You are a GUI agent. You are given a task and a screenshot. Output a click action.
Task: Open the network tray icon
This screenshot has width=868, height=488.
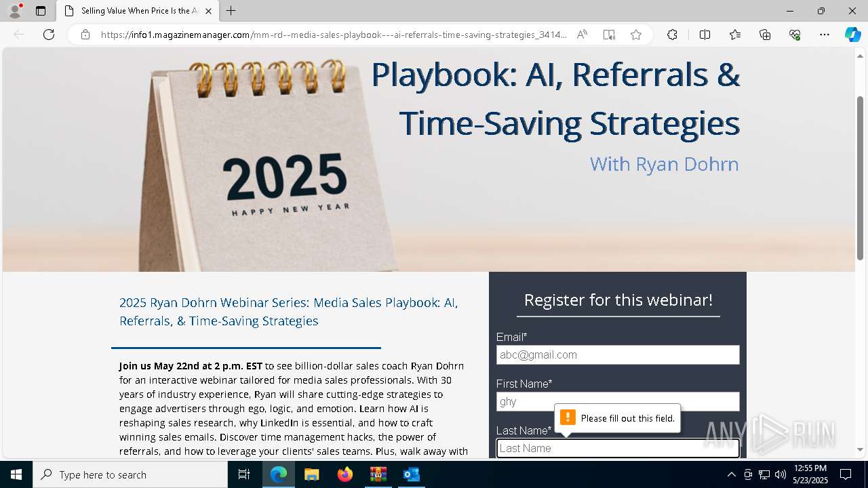[x=764, y=474]
